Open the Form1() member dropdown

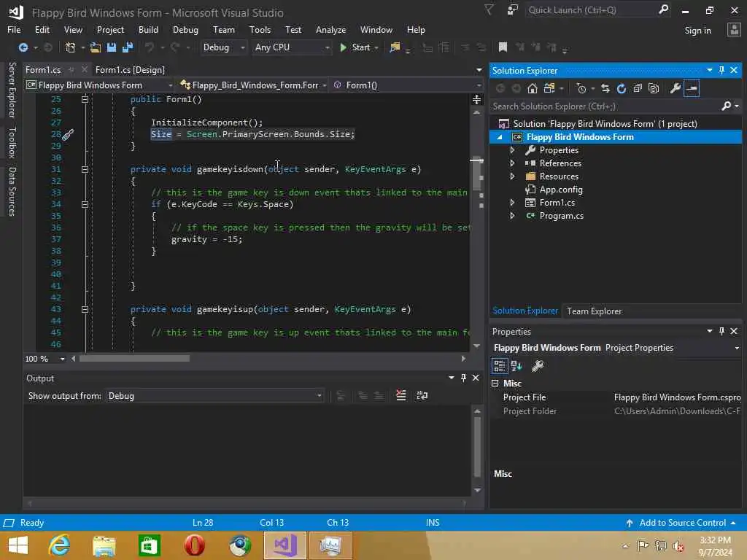pyautogui.click(x=406, y=85)
